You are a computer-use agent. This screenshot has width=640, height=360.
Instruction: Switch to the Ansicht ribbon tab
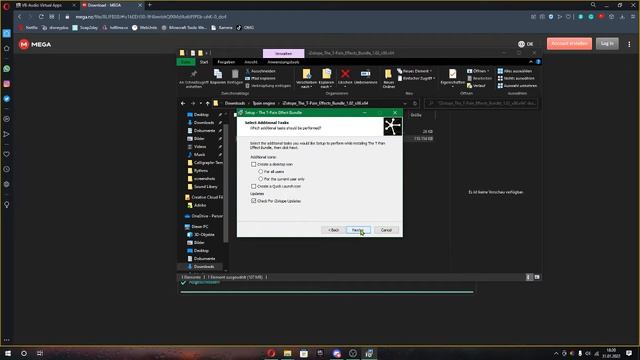[x=251, y=62]
